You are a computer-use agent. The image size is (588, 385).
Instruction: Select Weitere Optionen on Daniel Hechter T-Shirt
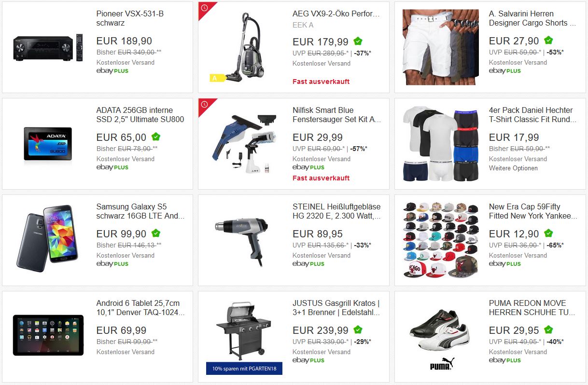pos(513,168)
